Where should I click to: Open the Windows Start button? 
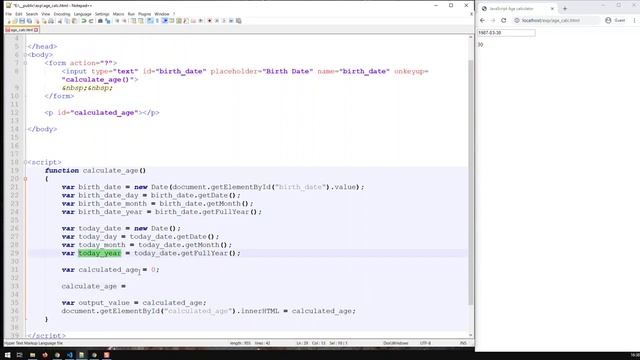[7, 355]
